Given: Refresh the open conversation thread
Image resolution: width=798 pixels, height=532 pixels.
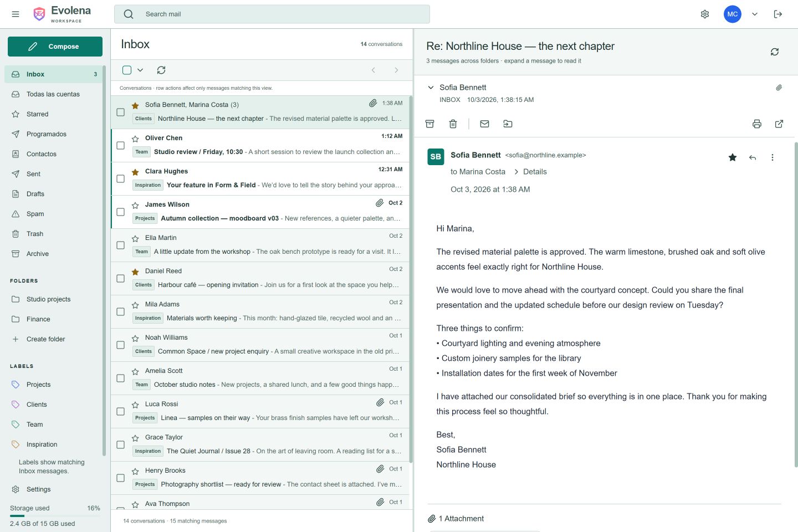Looking at the screenshot, I should click(775, 52).
